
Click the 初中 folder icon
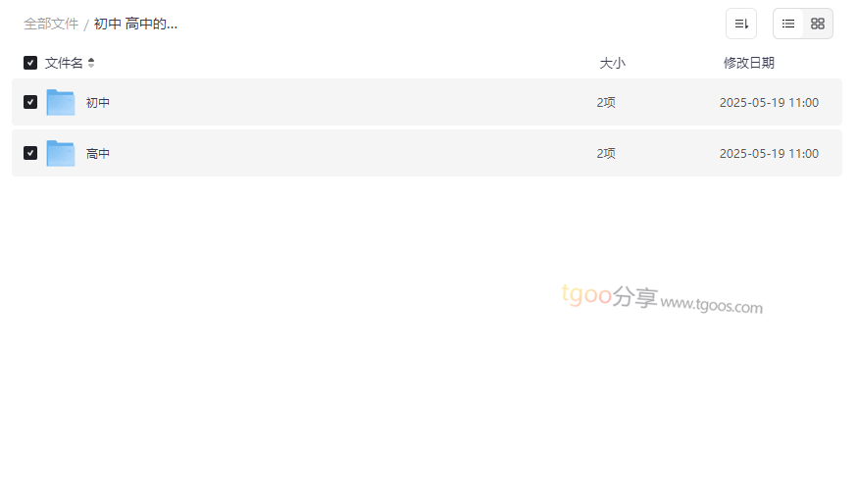[x=61, y=102]
